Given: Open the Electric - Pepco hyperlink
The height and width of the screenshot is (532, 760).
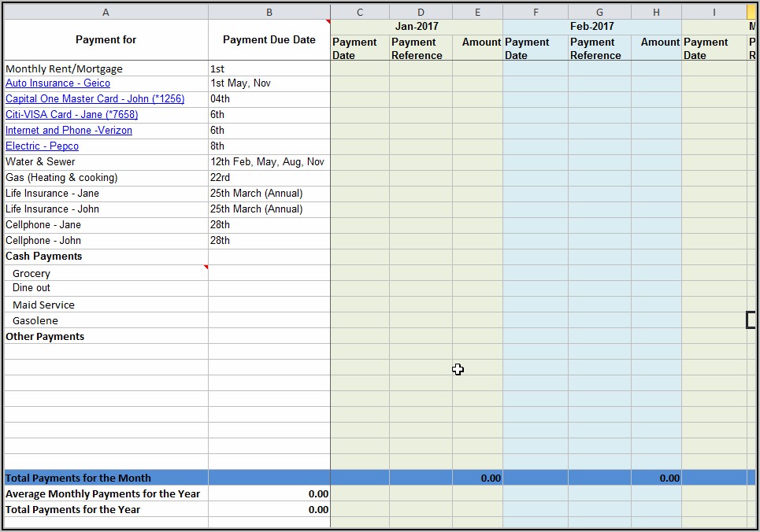Looking at the screenshot, I should 42,146.
